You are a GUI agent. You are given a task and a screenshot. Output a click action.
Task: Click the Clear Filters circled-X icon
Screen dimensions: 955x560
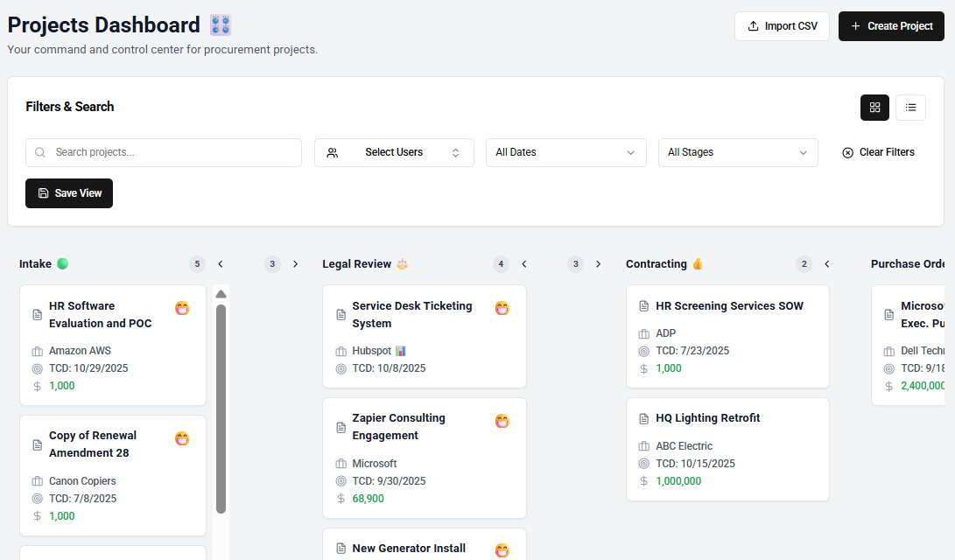click(847, 153)
